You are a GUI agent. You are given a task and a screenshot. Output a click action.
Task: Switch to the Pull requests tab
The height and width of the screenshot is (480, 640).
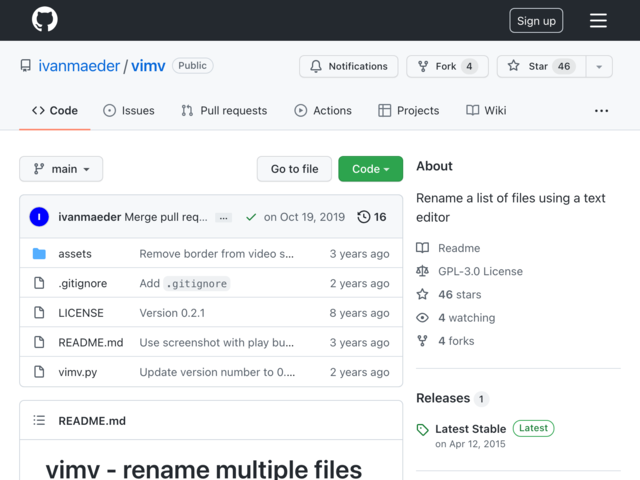click(224, 111)
